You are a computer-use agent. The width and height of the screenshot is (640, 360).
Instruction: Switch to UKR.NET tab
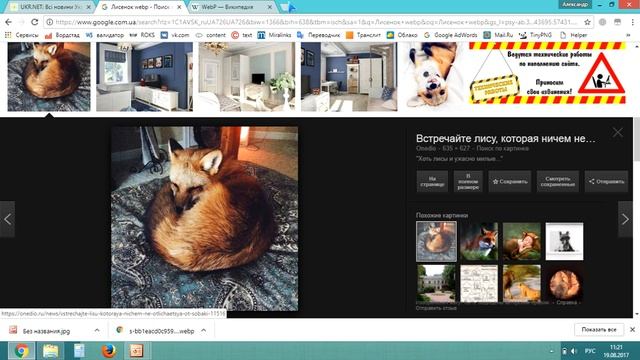(x=50, y=7)
